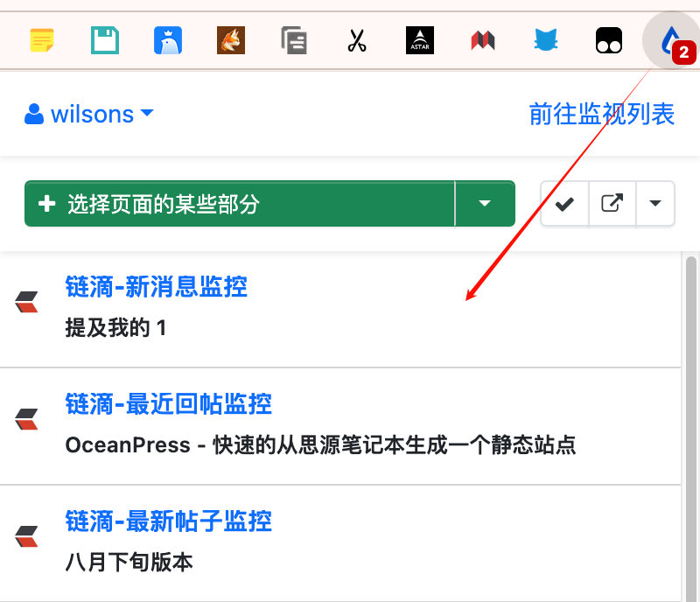Open the gray copy documents extension
The width and height of the screenshot is (700, 602).
click(294, 40)
